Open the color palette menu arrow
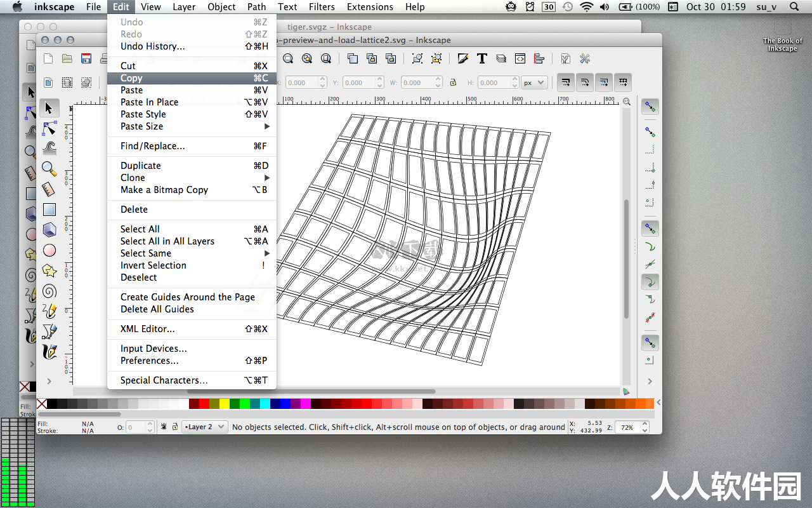 (x=658, y=403)
